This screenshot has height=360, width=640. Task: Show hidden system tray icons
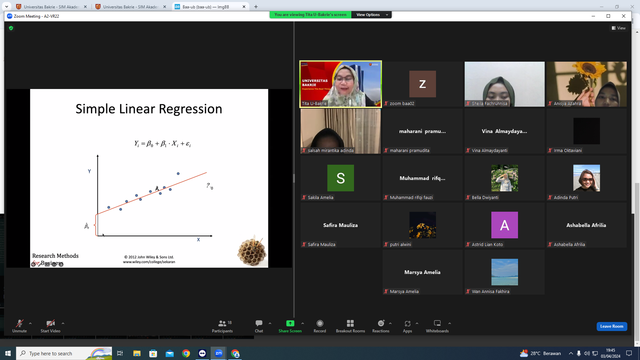pos(571,353)
